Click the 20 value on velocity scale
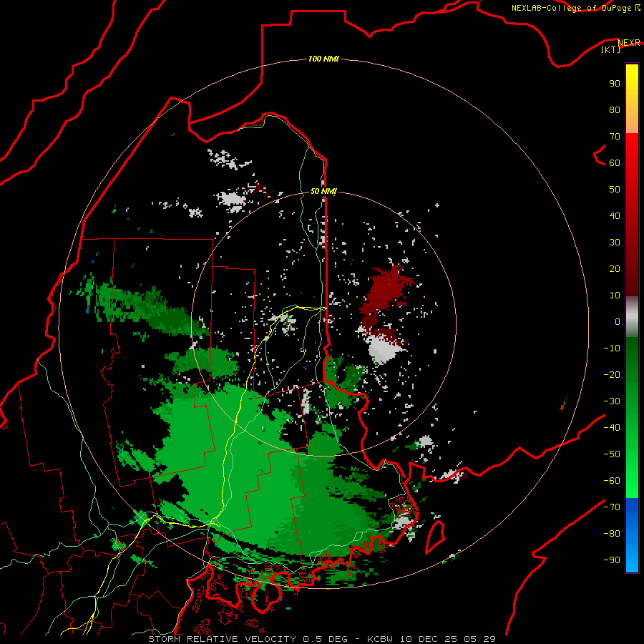 (615, 269)
